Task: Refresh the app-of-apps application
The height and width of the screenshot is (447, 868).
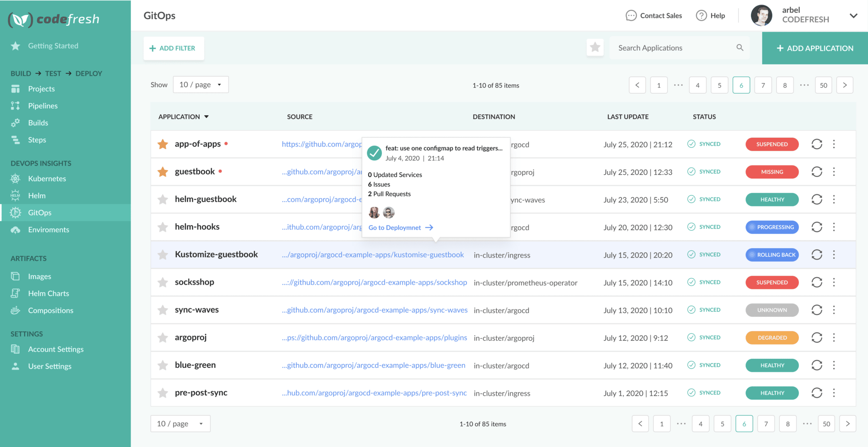Action: pos(817,144)
